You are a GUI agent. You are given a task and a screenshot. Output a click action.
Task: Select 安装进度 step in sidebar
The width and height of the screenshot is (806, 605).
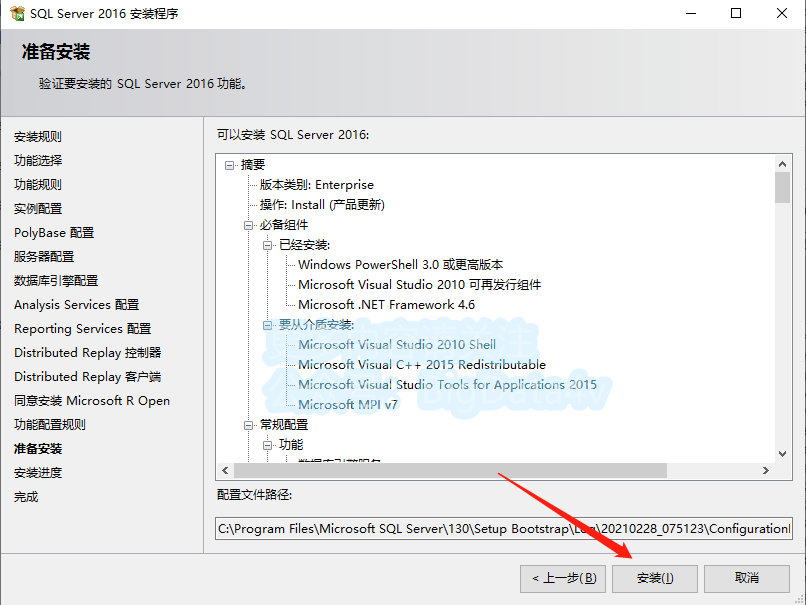38,473
